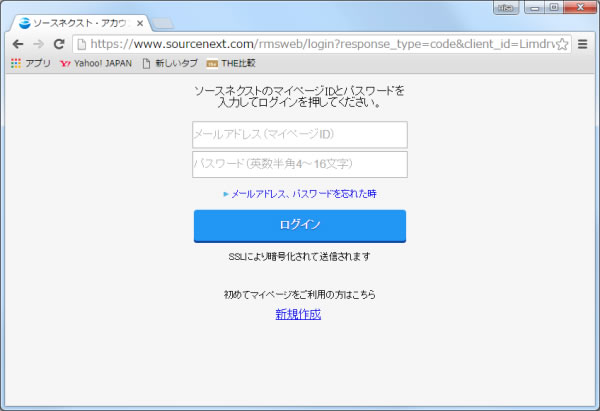Reload the page with refresh icon
This screenshot has width=600, height=411.
click(x=59, y=44)
